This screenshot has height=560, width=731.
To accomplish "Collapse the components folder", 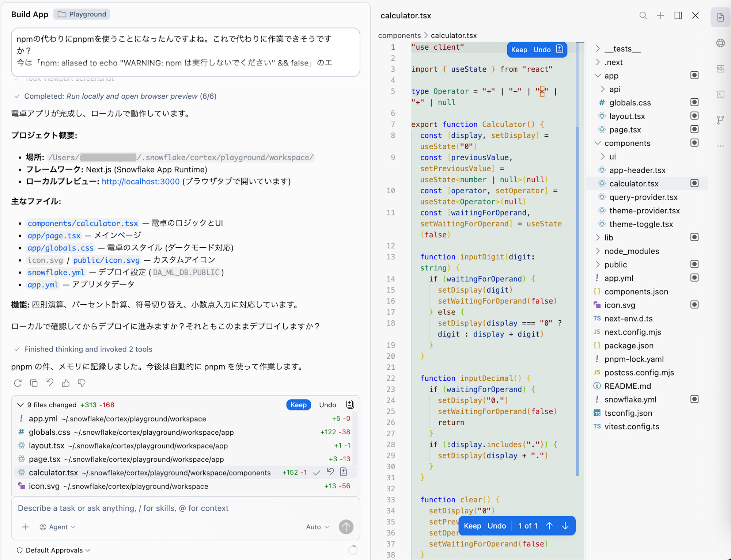I will pyautogui.click(x=598, y=143).
